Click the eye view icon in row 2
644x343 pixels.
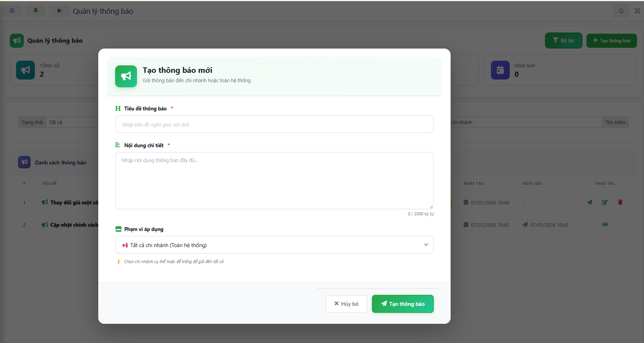point(605,225)
